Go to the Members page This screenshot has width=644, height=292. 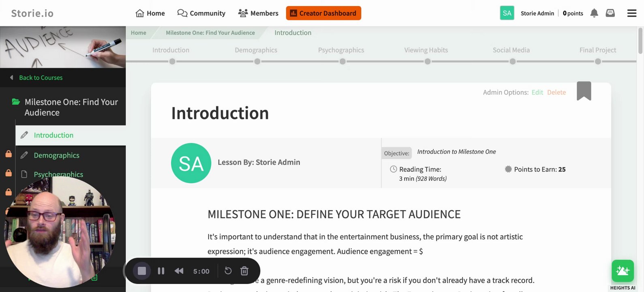pos(258,13)
